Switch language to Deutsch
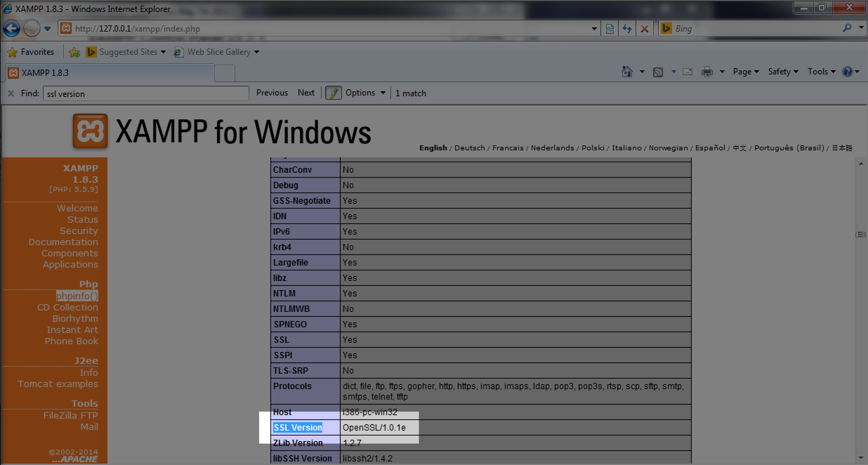 [469, 148]
